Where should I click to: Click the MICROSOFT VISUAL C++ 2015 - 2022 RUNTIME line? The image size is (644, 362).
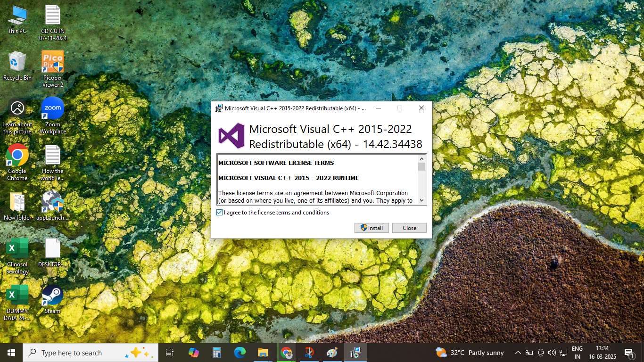(x=289, y=178)
